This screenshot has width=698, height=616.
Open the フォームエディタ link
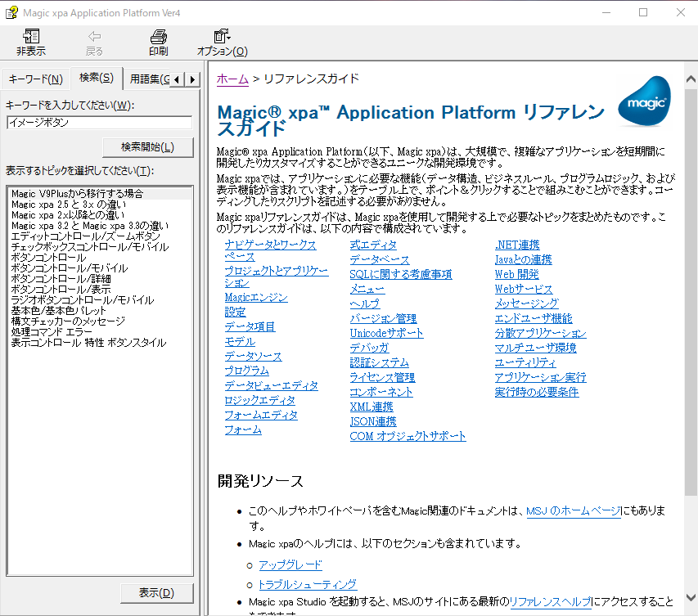point(261,415)
